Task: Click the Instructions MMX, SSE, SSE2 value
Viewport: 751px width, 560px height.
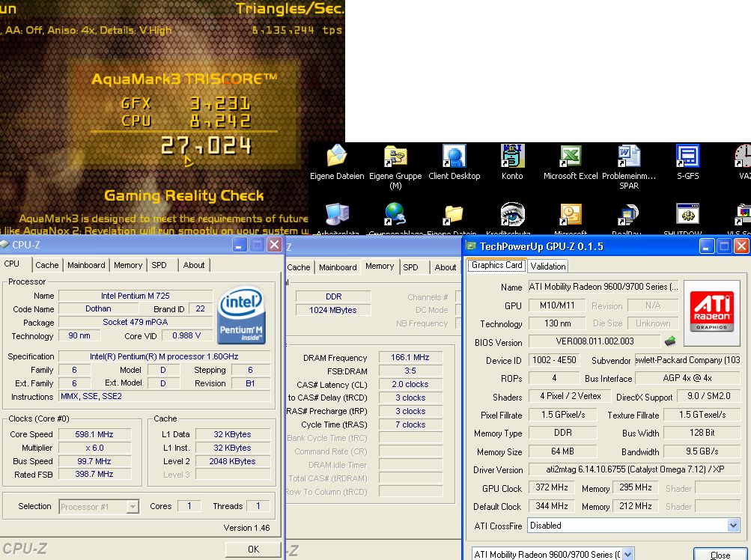Action: [x=164, y=396]
